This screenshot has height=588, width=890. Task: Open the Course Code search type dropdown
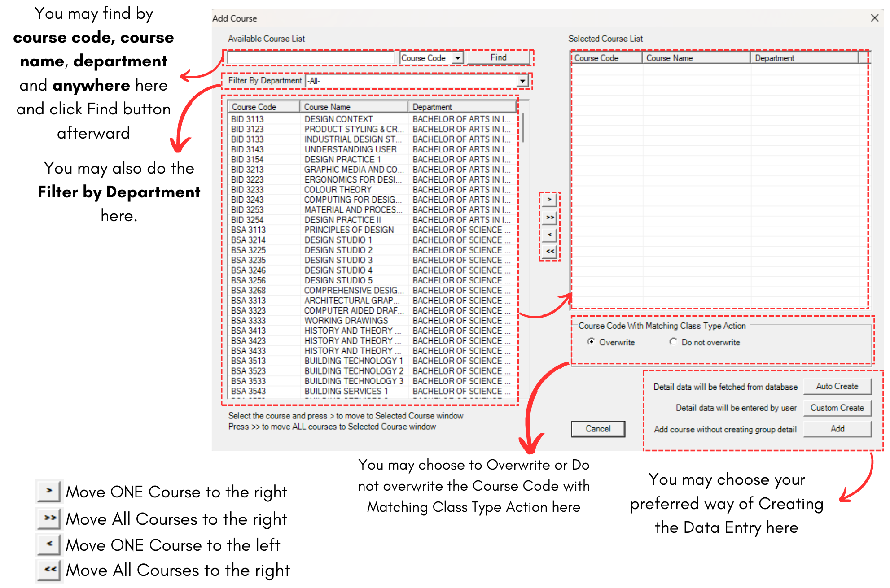(457, 58)
